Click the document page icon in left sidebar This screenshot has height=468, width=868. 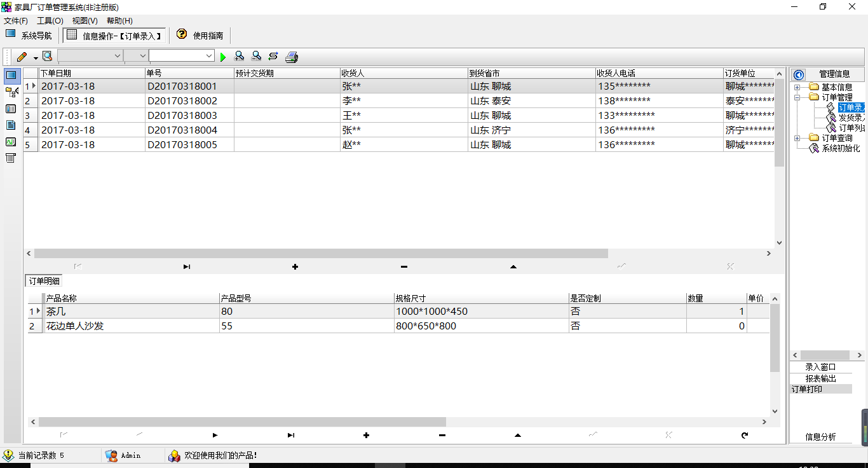tap(11, 125)
